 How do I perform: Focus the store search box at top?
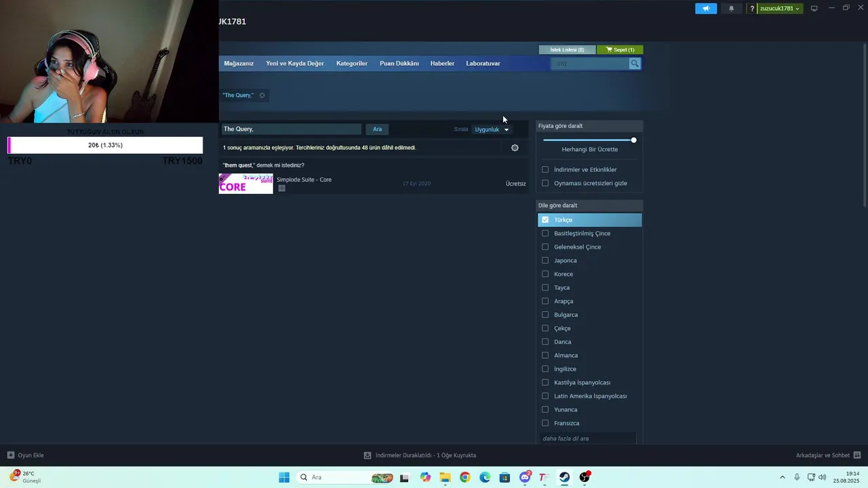click(x=591, y=64)
